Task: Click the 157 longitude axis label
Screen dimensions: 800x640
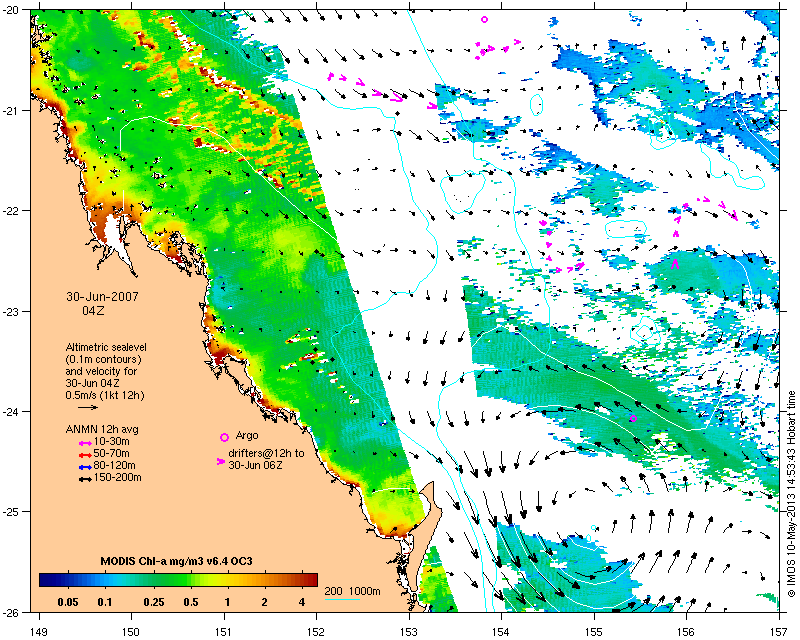Action: [779, 632]
